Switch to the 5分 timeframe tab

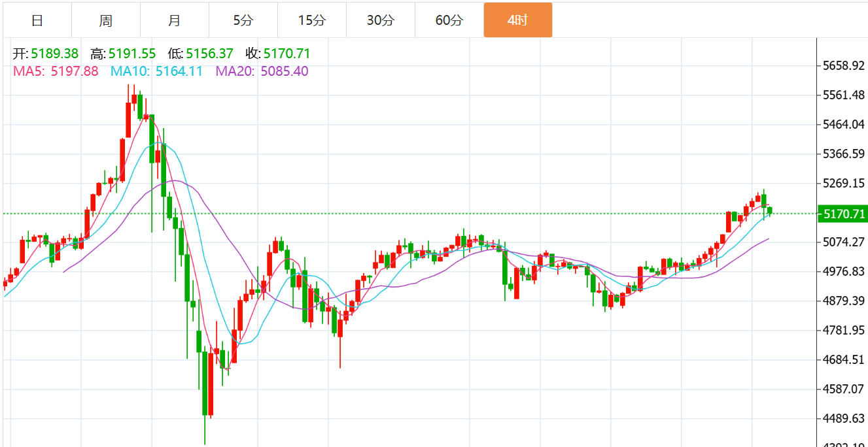(243, 20)
